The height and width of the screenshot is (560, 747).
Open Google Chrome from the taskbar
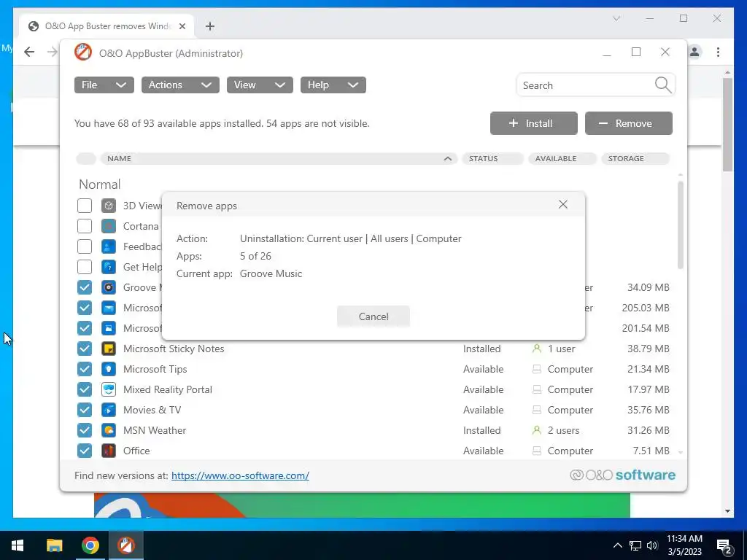click(90, 545)
